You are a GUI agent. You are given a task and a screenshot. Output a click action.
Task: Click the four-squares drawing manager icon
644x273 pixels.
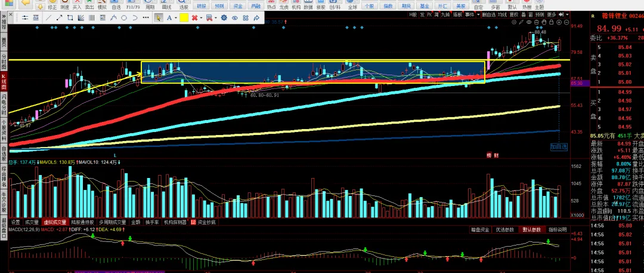[246, 18]
